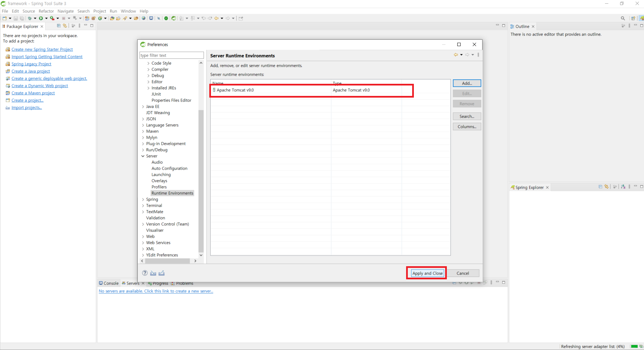The width and height of the screenshot is (644, 350).
Task: Click Link with Editor in Spring Explorer
Action: tap(606, 186)
